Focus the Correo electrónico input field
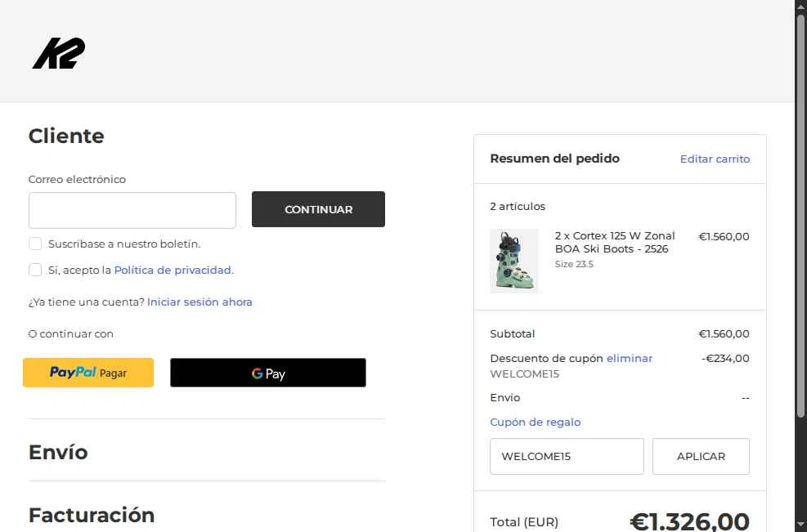Image resolution: width=807 pixels, height=532 pixels. [132, 210]
